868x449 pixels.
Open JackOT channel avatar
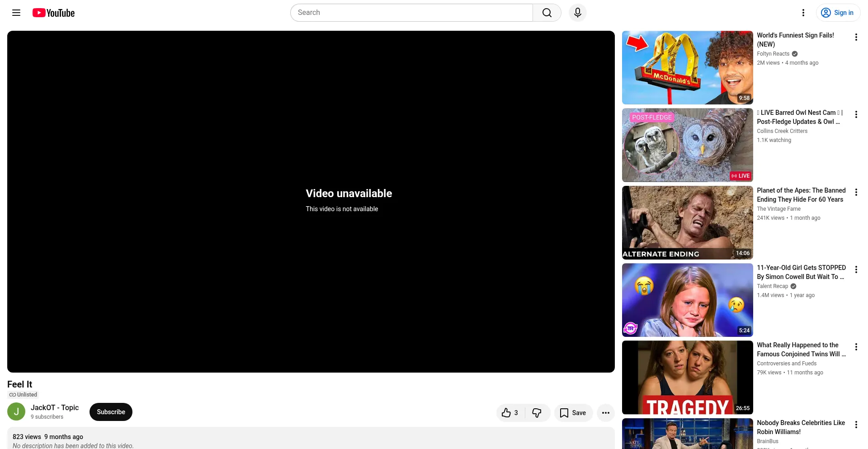[x=16, y=412]
